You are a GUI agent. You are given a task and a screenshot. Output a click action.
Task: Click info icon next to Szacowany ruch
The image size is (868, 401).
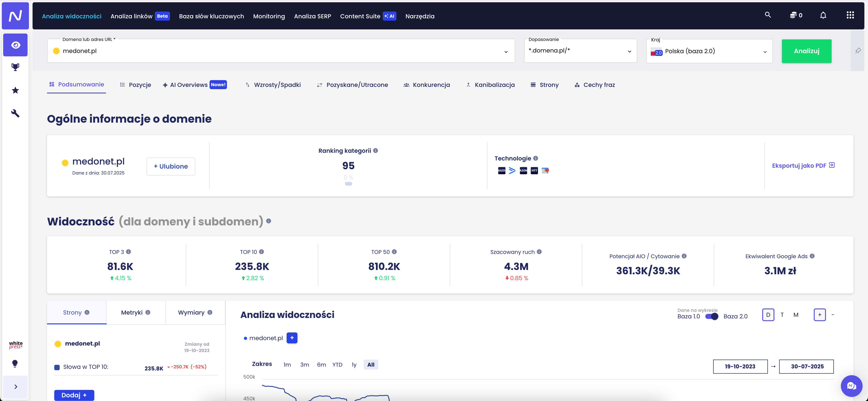(539, 252)
